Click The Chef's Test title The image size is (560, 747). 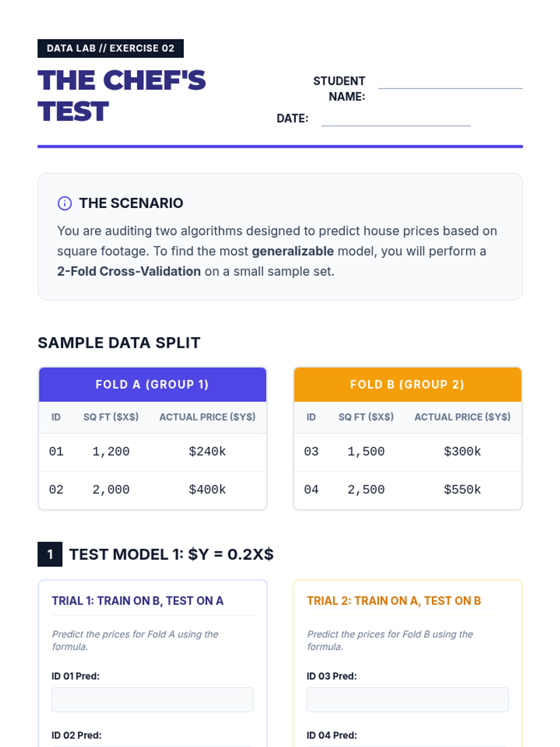click(121, 96)
